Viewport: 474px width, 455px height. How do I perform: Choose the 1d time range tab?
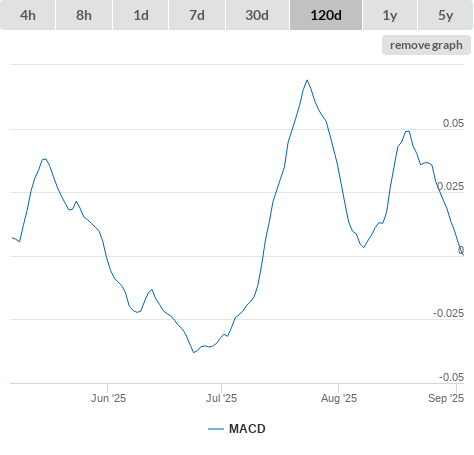click(141, 15)
